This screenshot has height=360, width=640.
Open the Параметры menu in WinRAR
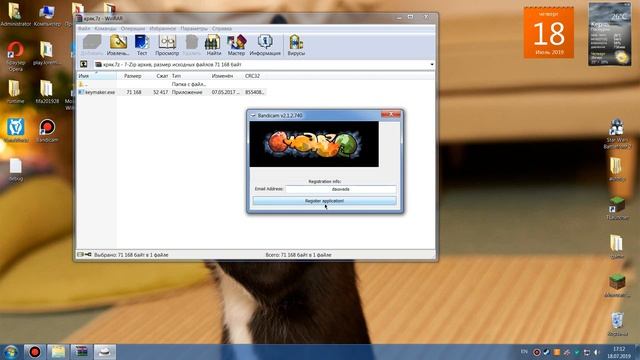(194, 29)
